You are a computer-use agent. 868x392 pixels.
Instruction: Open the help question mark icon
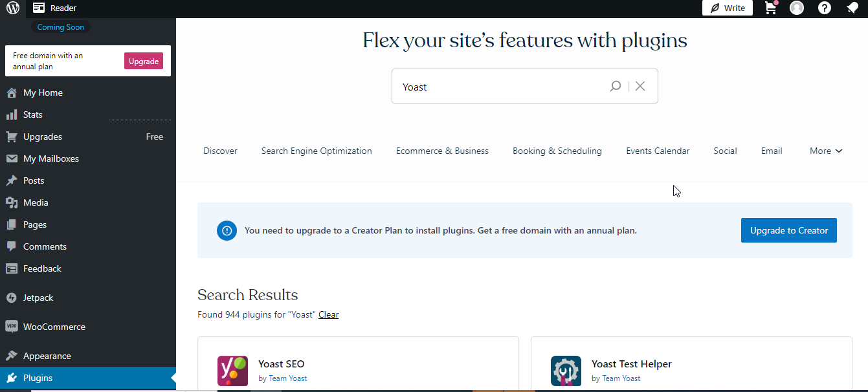[x=825, y=8]
